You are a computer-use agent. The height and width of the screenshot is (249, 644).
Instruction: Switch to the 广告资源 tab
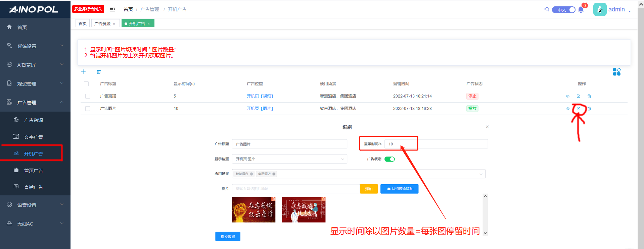[102, 23]
